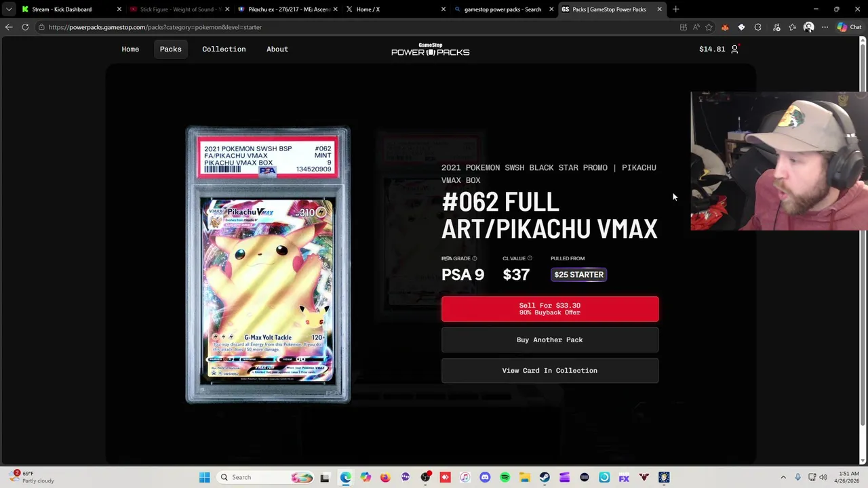
Task: Switch to the Home / X tab
Action: pyautogui.click(x=395, y=9)
